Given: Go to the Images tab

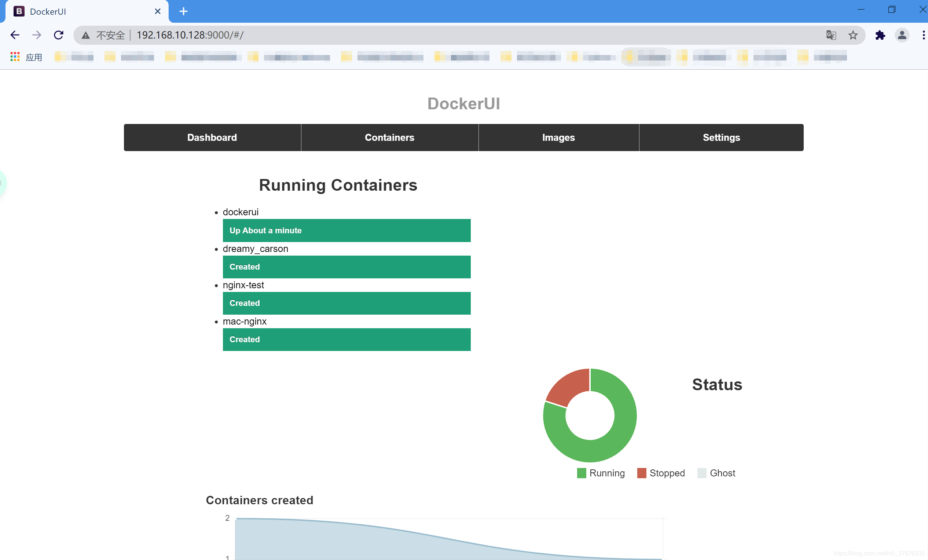Looking at the screenshot, I should (x=558, y=138).
